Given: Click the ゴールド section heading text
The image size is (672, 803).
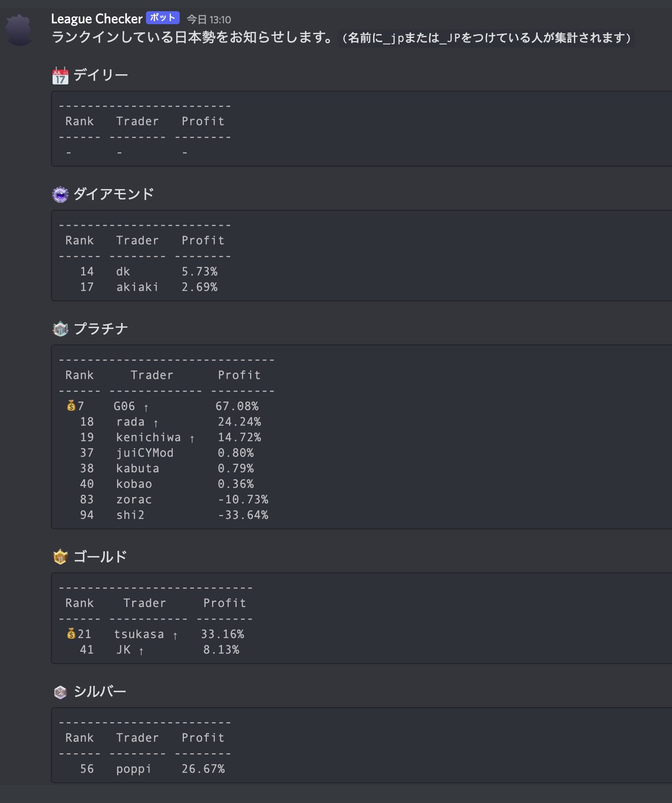Looking at the screenshot, I should click(100, 557).
